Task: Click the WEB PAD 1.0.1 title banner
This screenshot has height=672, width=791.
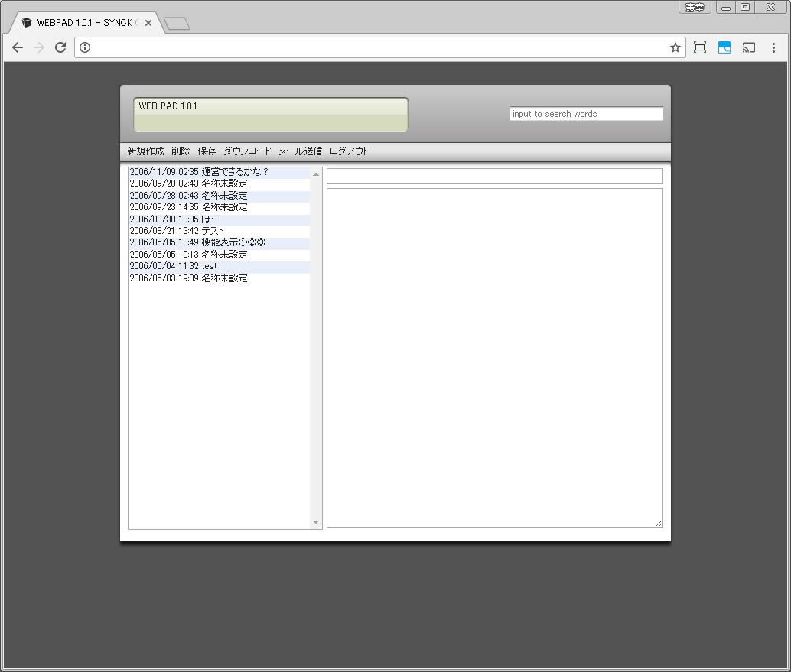Action: point(270,115)
